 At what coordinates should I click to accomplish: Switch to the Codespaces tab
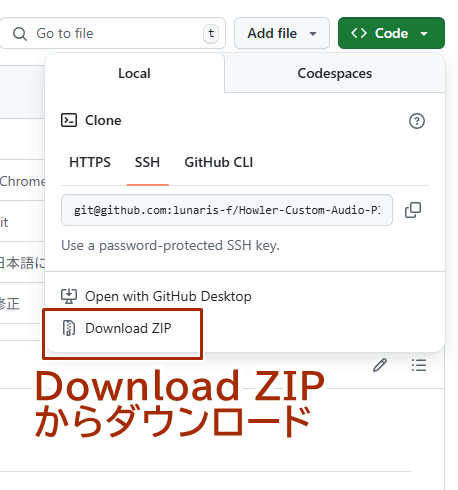[x=335, y=73]
